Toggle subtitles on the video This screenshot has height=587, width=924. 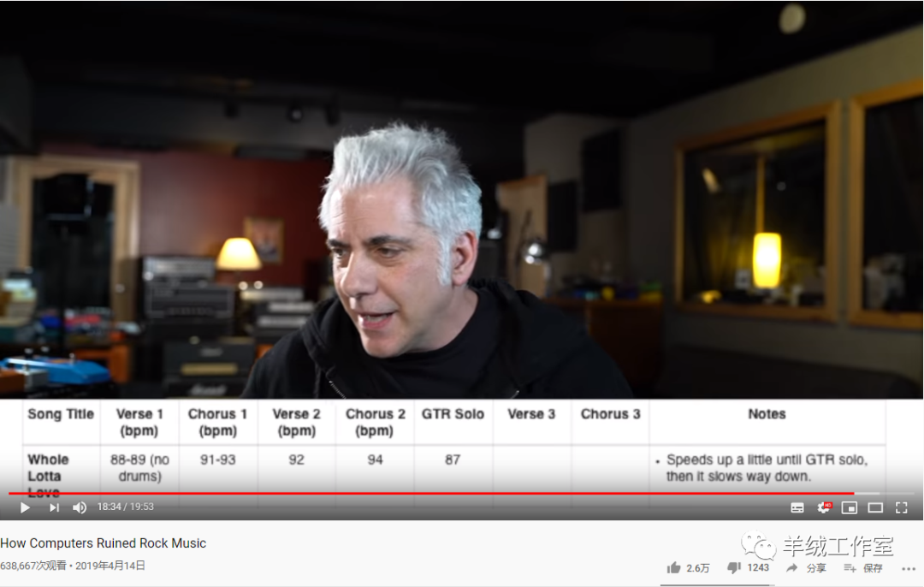coord(797,507)
